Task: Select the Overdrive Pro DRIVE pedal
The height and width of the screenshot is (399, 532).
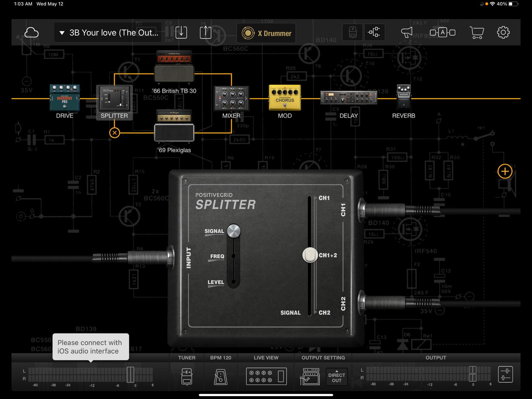Action: pos(65,98)
